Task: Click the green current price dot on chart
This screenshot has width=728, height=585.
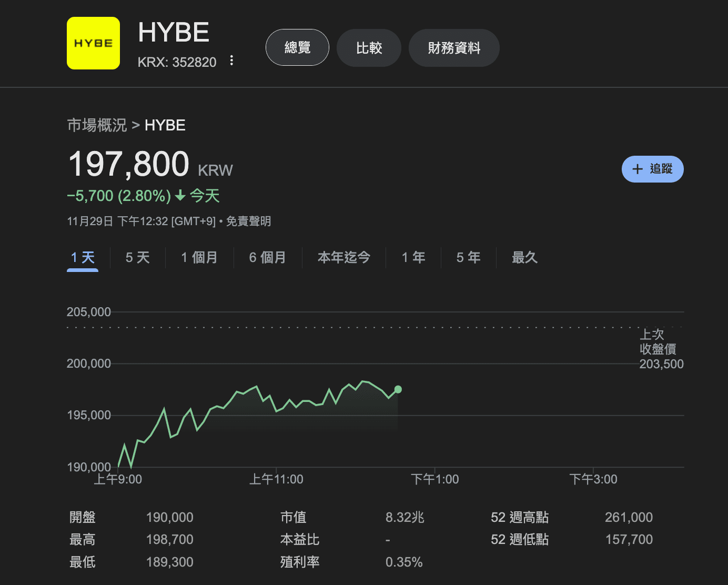Action: pyautogui.click(x=398, y=389)
